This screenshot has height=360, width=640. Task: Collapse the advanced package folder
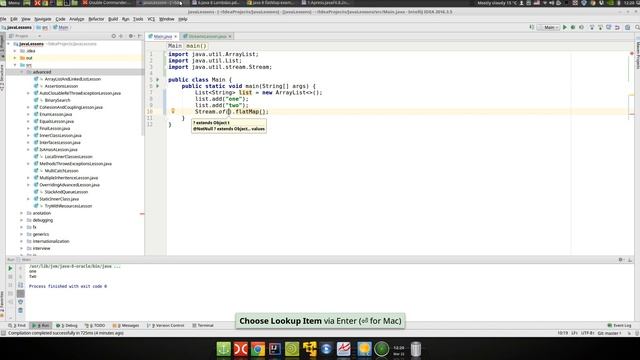coord(22,72)
